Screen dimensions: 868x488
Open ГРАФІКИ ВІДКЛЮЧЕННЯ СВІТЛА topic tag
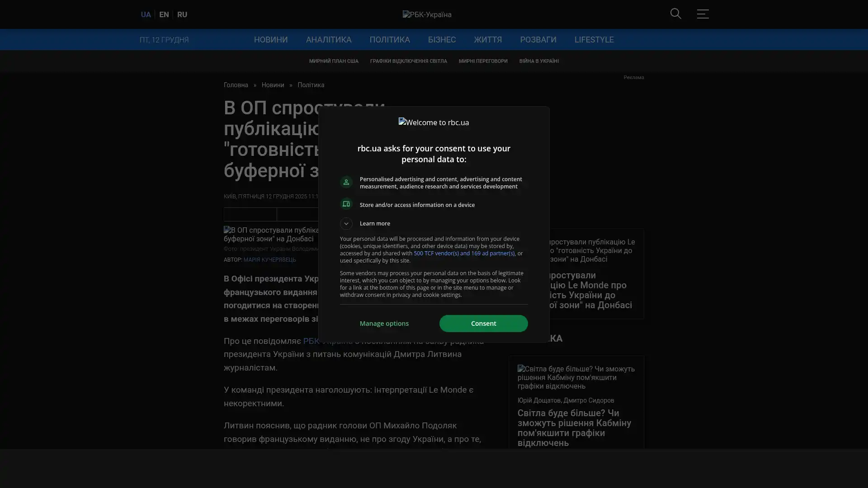pos(408,61)
